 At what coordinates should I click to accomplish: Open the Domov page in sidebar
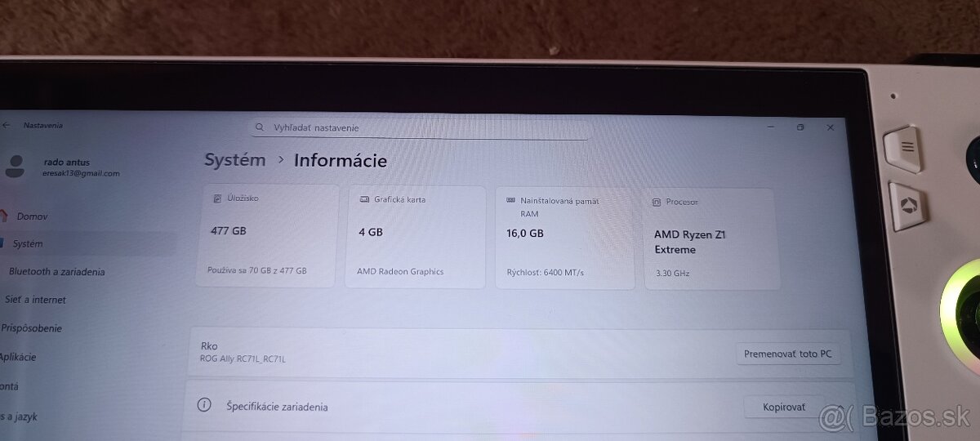(x=32, y=216)
